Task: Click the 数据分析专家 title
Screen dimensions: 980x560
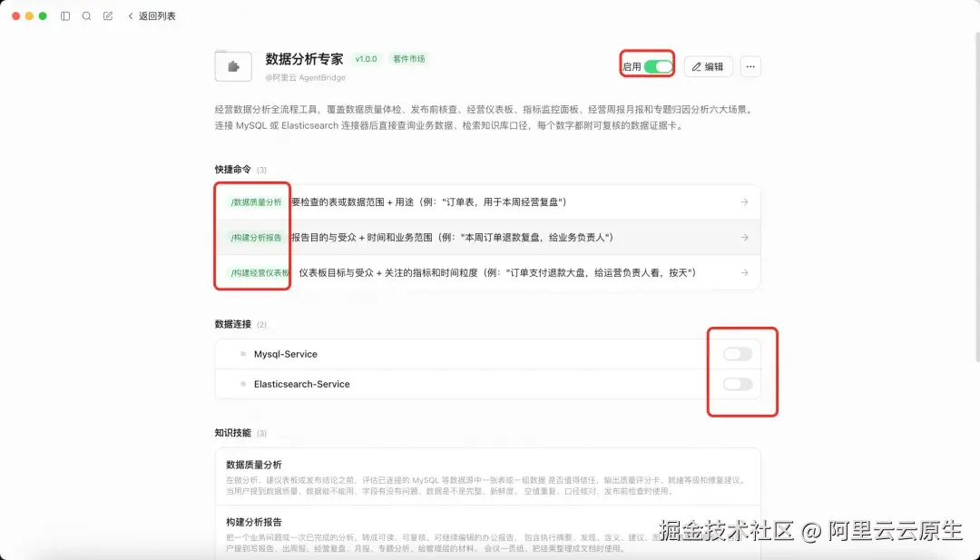Action: (x=304, y=59)
